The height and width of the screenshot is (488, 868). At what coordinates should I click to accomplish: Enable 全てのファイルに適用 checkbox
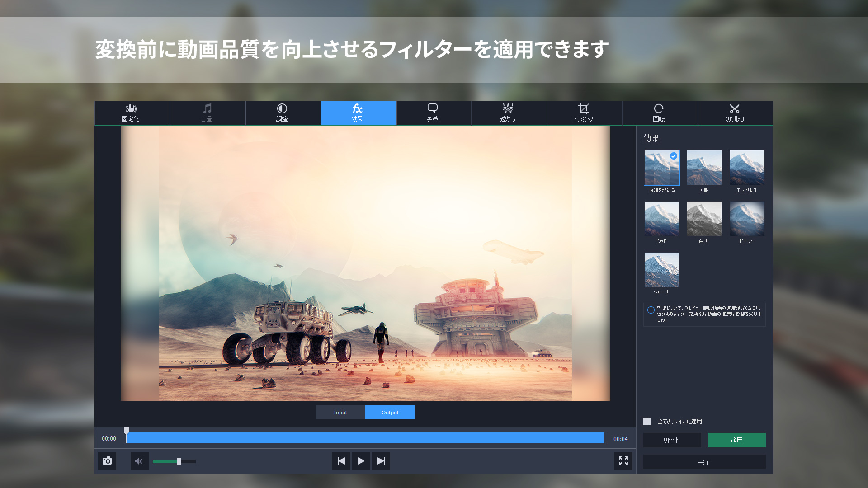647,421
